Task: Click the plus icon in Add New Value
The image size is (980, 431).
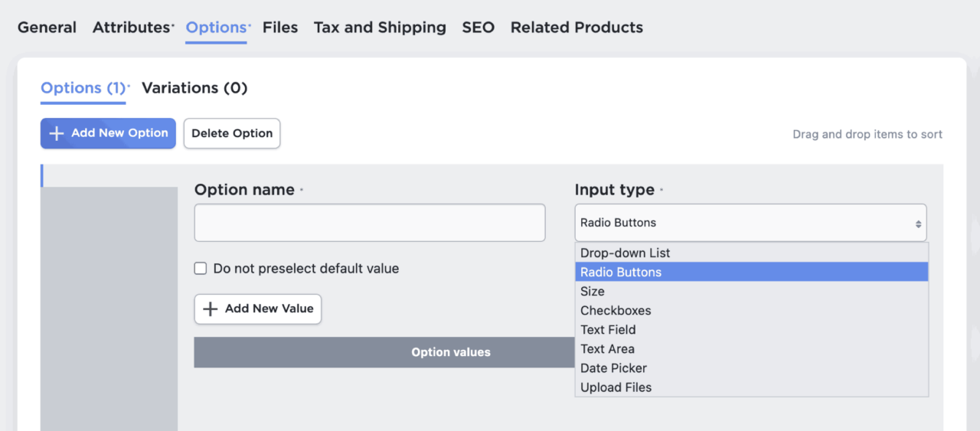Action: [210, 309]
